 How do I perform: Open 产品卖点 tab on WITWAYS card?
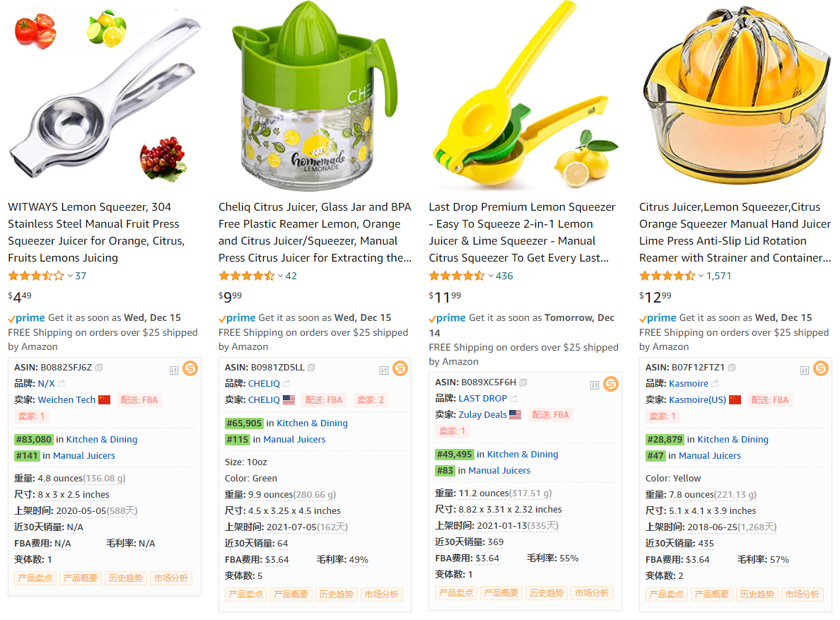coord(35,578)
